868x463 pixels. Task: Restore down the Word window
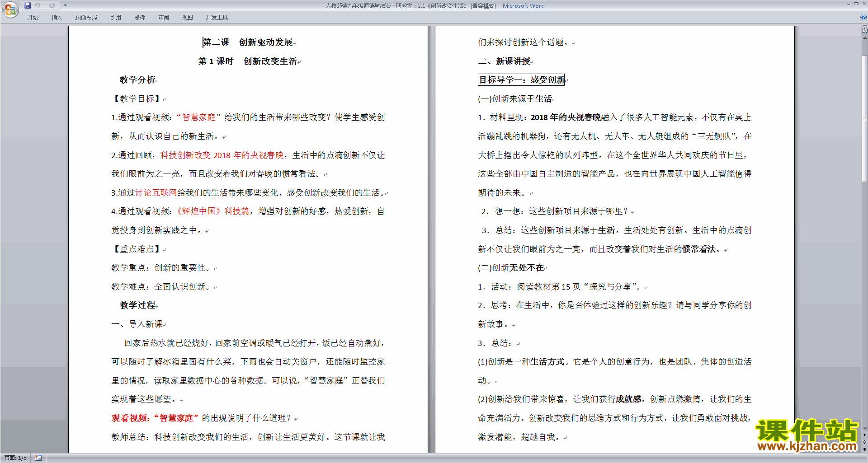[856, 4]
